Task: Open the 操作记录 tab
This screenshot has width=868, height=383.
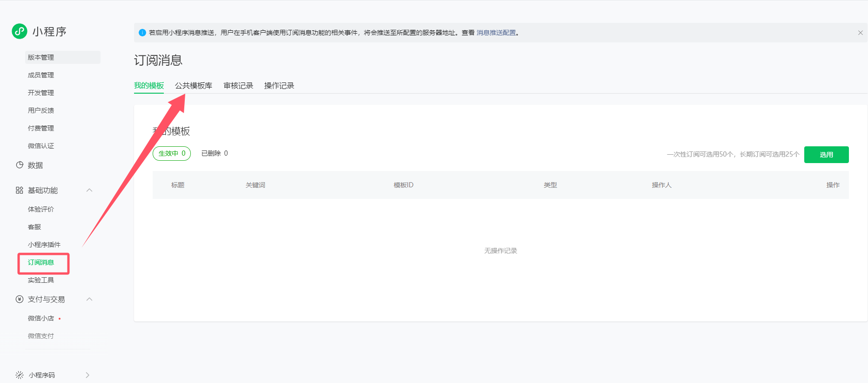Action: [x=279, y=86]
